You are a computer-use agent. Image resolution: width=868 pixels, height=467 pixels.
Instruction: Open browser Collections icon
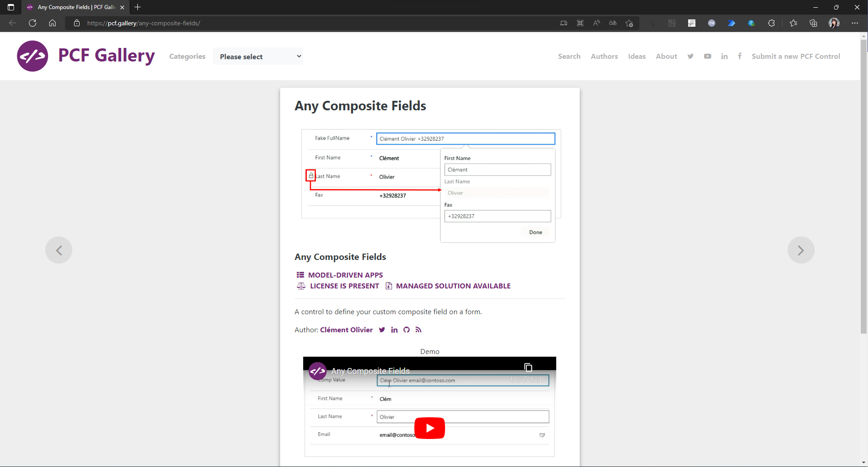(813, 23)
